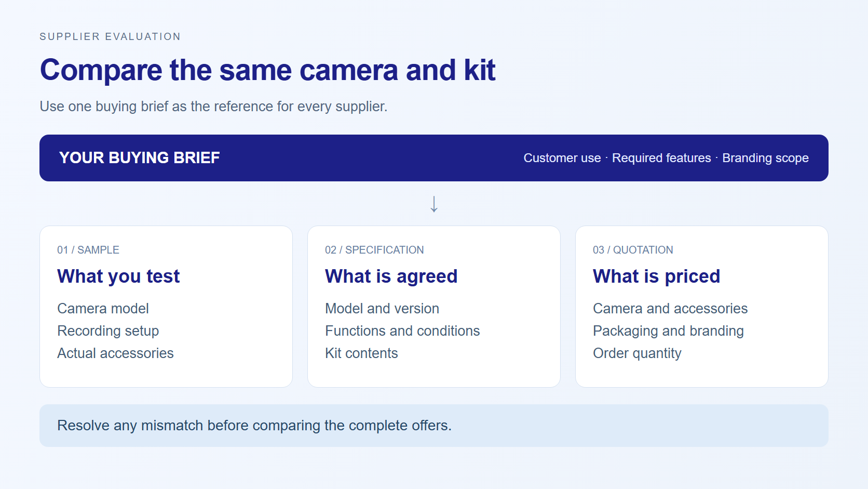The width and height of the screenshot is (868, 489).
Task: Click the 'YOUR BUYING BRIEF' banner title
Action: 139,158
